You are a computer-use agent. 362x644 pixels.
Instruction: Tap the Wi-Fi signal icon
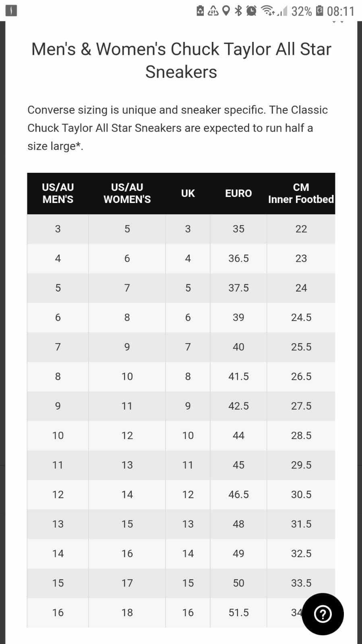point(267,11)
